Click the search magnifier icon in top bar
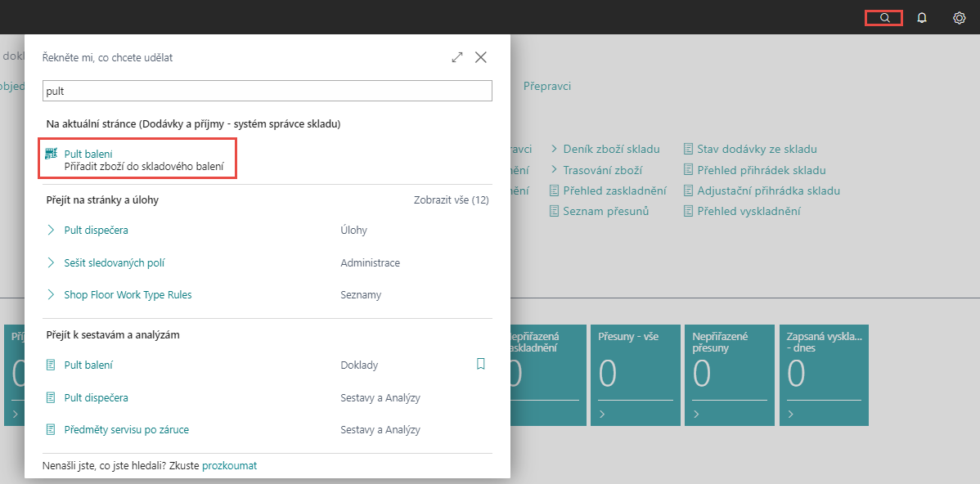 coord(883,17)
